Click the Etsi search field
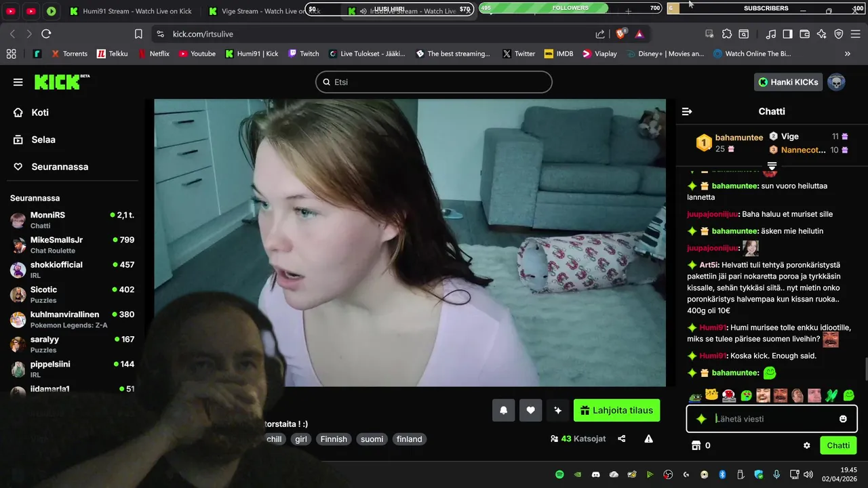868x488 pixels. click(434, 82)
